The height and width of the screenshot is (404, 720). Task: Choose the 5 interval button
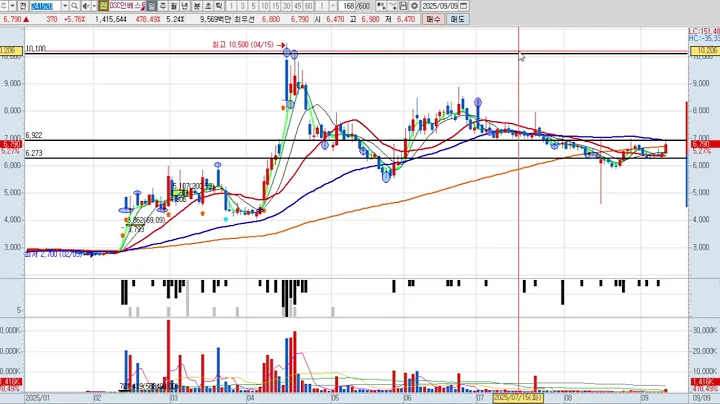[253, 6]
